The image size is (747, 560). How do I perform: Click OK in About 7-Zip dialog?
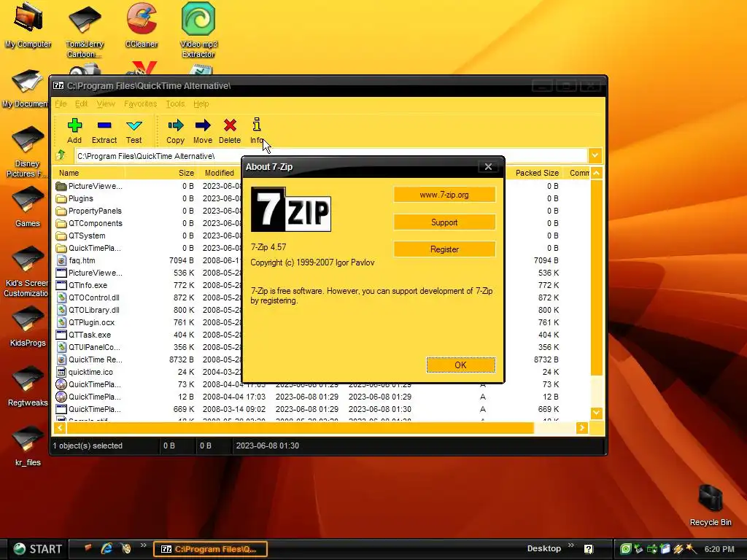(460, 365)
